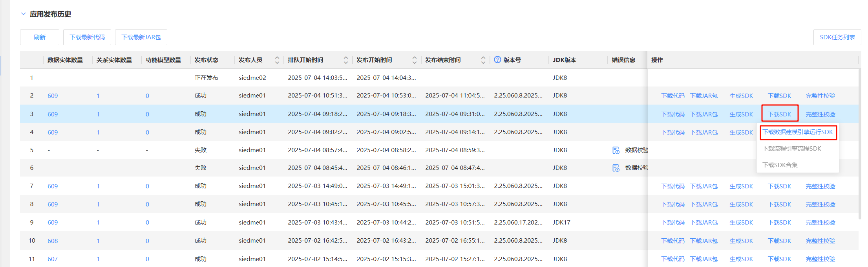
Task: Sort by 发布结束时间 column sort arrows
Action: point(483,60)
